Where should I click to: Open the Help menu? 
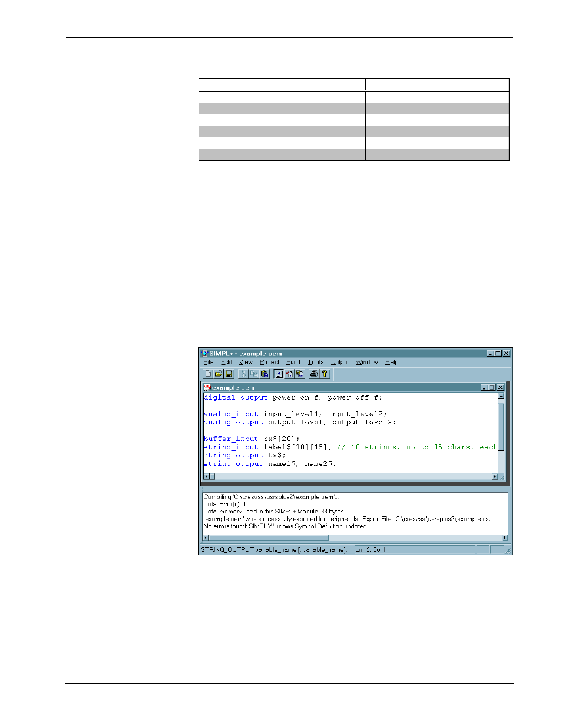tap(392, 362)
